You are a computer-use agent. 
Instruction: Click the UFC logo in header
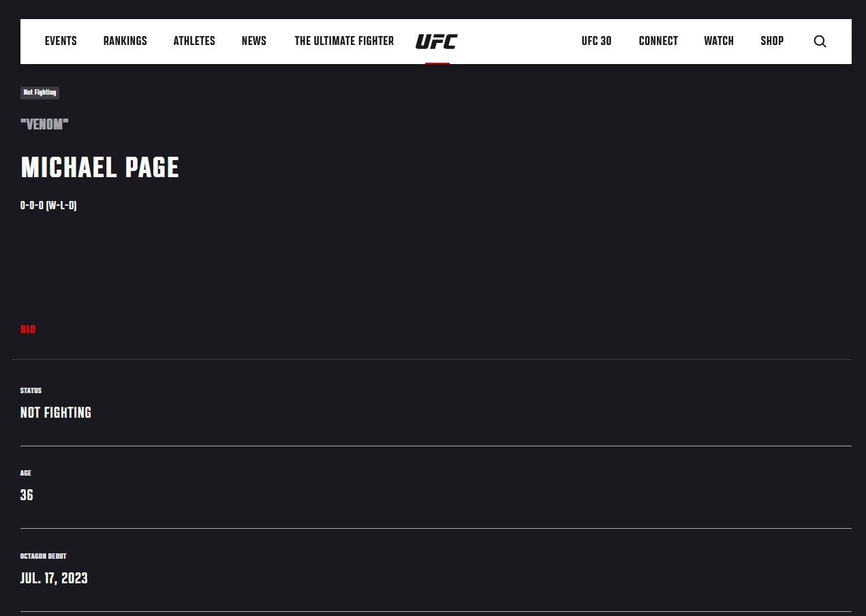point(437,42)
